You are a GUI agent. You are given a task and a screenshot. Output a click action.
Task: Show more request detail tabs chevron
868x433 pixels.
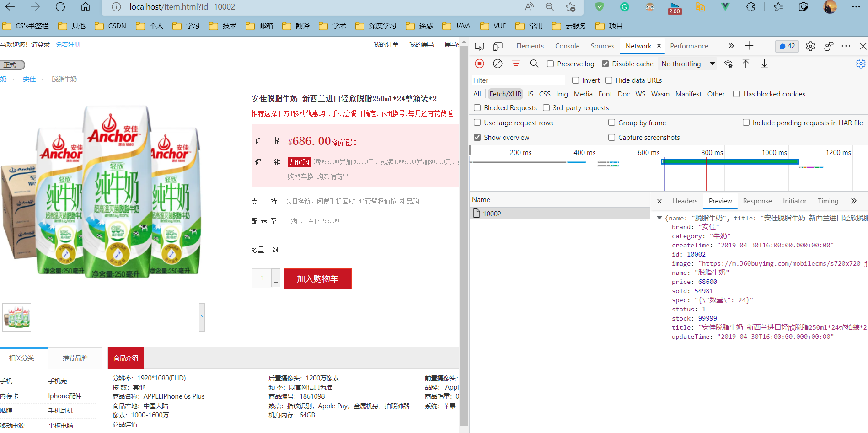tap(853, 201)
